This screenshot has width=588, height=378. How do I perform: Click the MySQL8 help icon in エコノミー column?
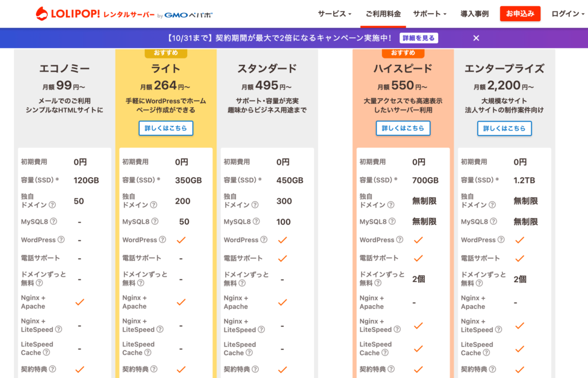pyautogui.click(x=55, y=222)
